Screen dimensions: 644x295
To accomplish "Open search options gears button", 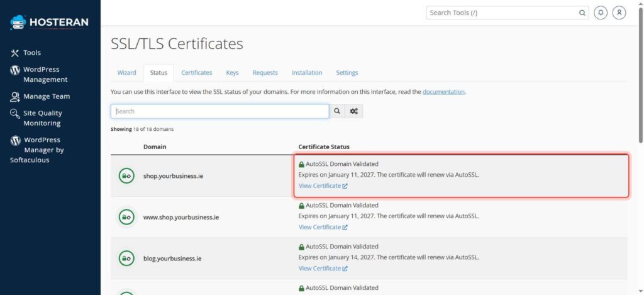I will [353, 111].
